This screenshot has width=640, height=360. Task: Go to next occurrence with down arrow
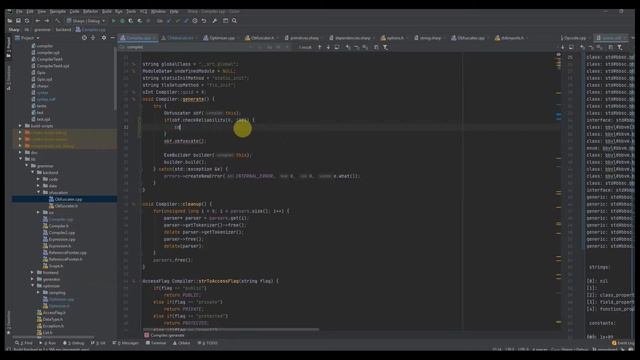[x=328, y=47]
